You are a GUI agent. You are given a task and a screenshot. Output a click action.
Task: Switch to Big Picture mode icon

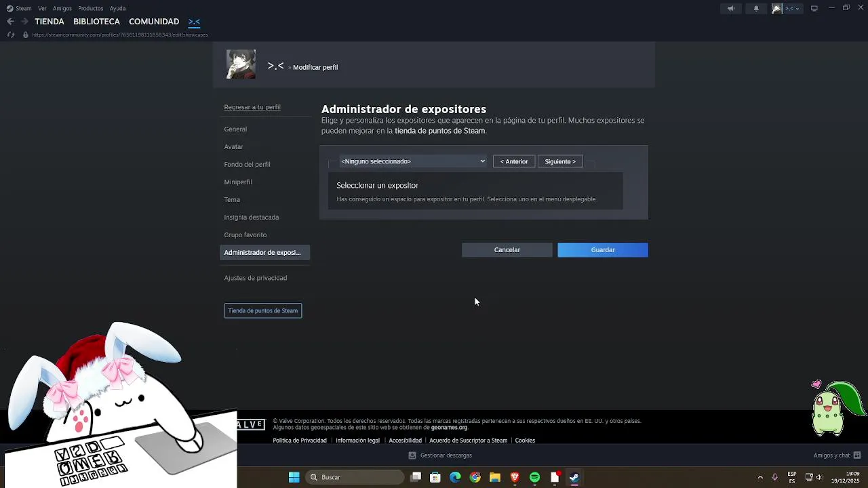pyautogui.click(x=814, y=8)
